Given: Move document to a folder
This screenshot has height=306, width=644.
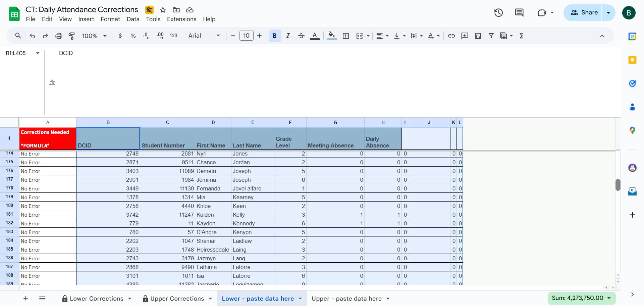Looking at the screenshot, I should coord(176,10).
